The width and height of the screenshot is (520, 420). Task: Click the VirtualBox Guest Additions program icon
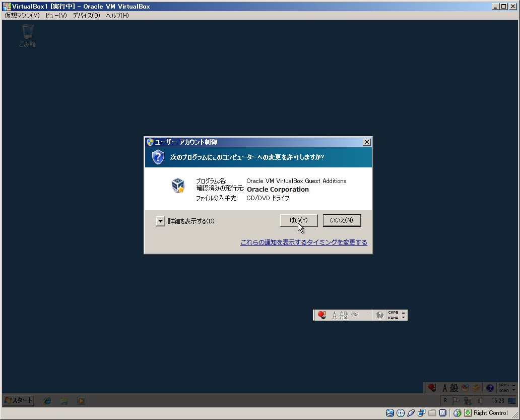click(x=178, y=185)
